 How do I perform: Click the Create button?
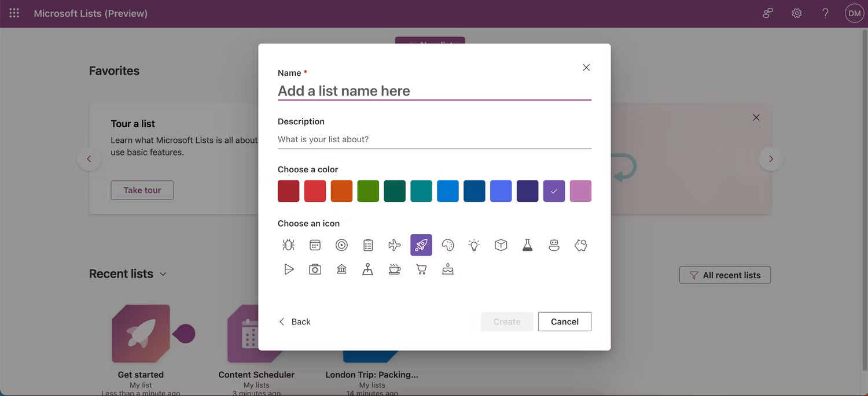click(507, 321)
